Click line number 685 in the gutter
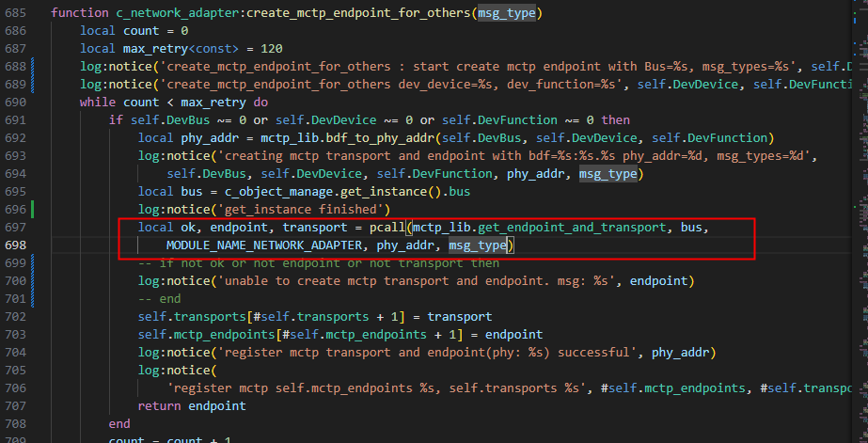 click(15, 30)
